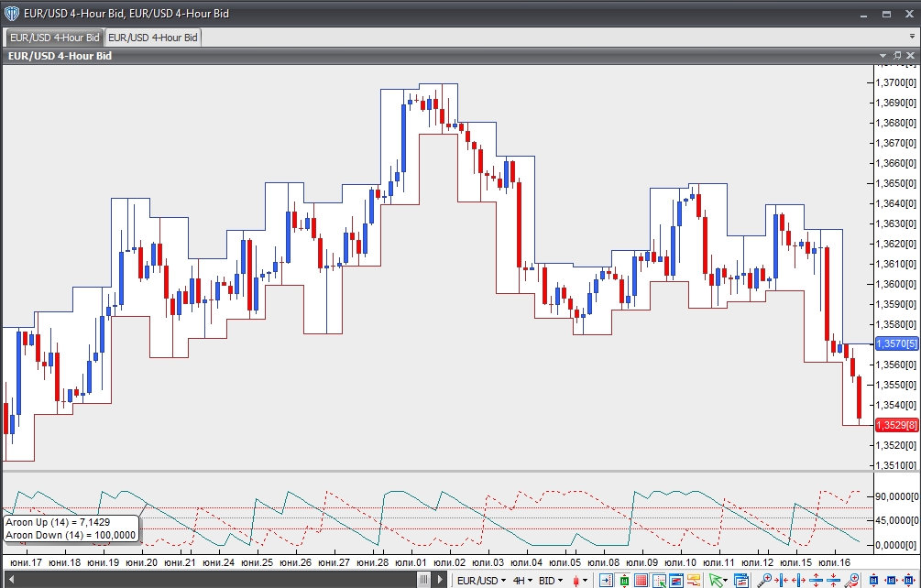Open the chart properties window icon

(741, 580)
